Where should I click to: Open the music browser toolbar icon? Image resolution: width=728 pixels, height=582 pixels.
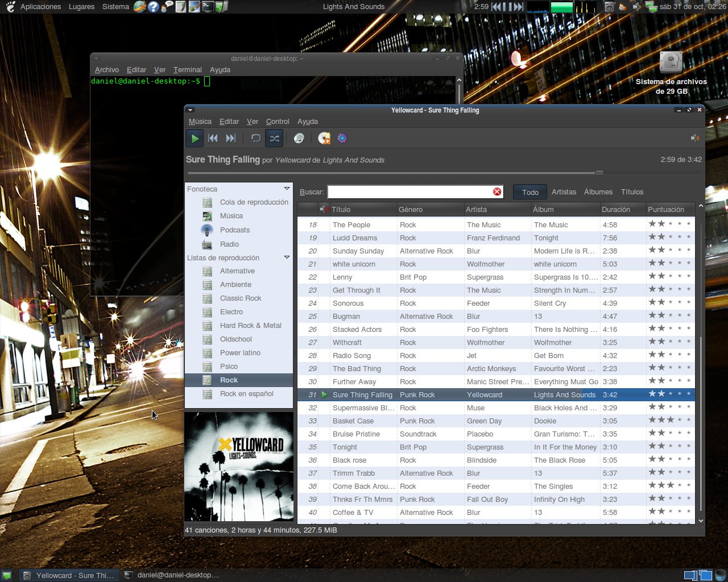299,138
